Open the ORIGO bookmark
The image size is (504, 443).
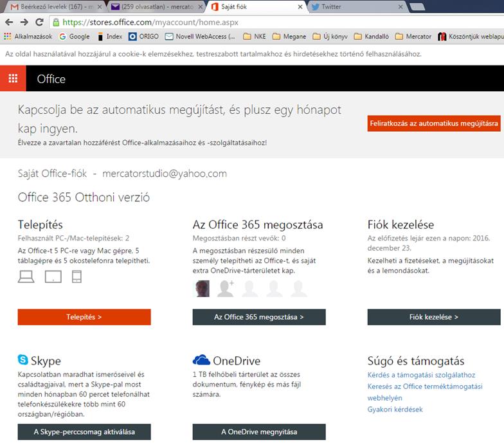144,36
